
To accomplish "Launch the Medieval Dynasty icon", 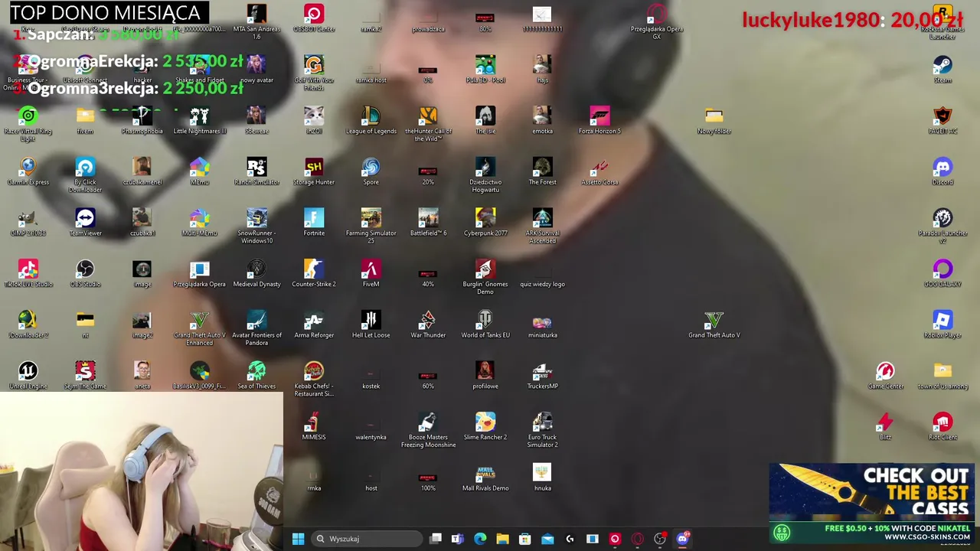I will (x=256, y=274).
